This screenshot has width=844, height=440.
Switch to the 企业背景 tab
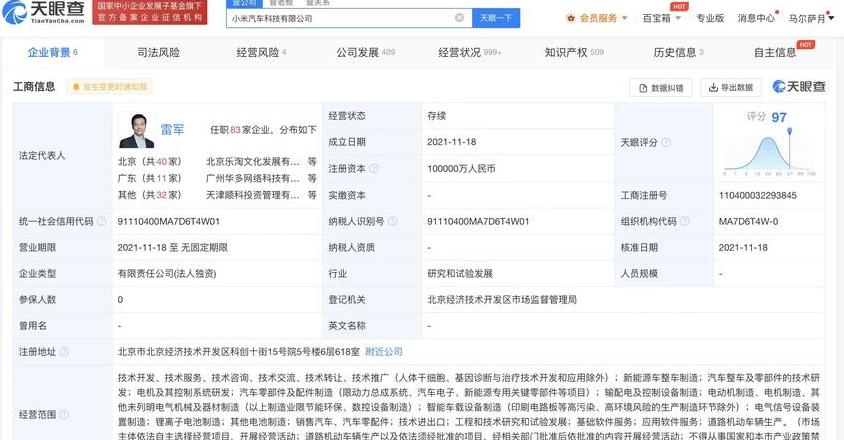53,52
